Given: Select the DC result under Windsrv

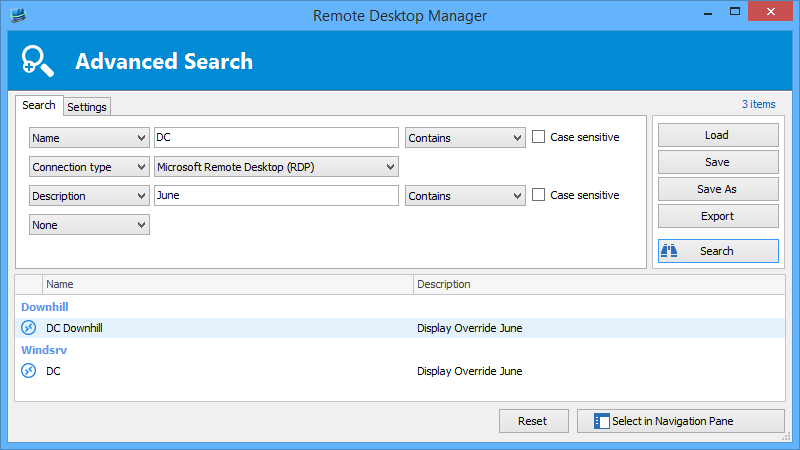Looking at the screenshot, I should click(x=400, y=371).
